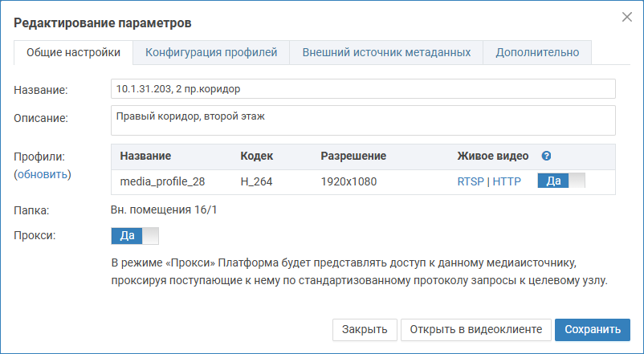The image size is (644, 354).
Task: Save the settings with the Сохранить button
Action: pos(592,329)
